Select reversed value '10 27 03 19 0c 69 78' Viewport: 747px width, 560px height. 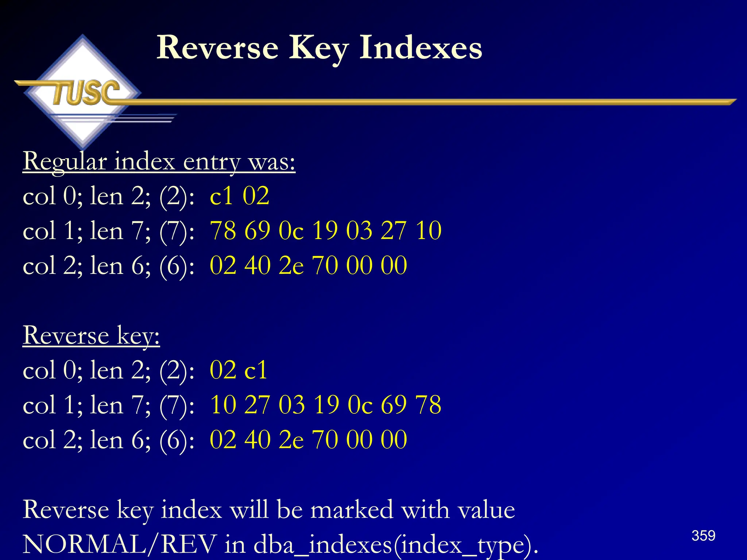(326, 405)
